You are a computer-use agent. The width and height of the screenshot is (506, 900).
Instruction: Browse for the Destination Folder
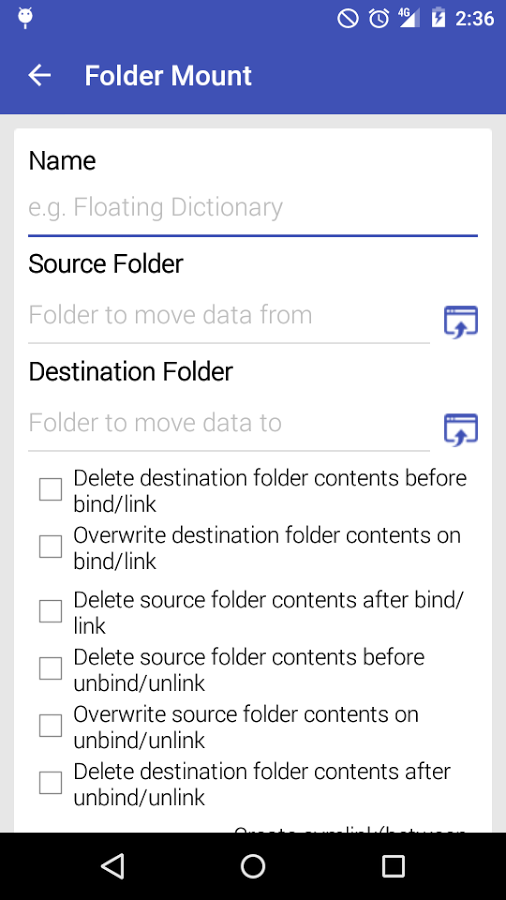click(x=461, y=429)
